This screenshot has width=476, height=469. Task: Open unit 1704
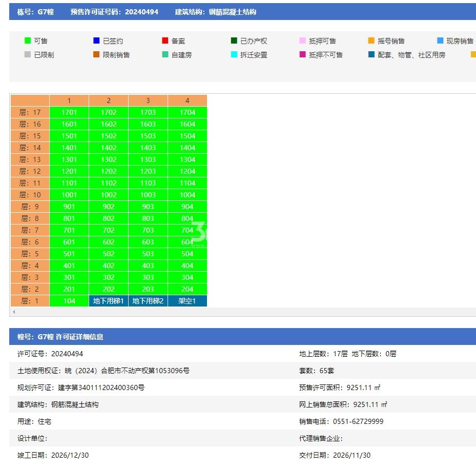[x=188, y=112]
